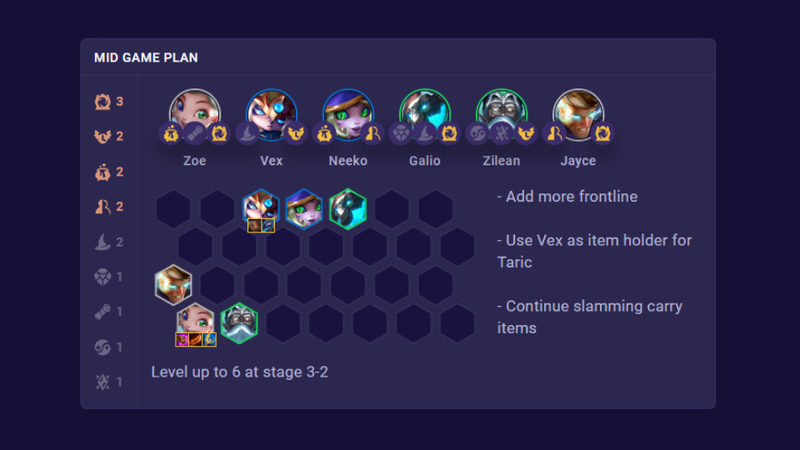Click the yin-yang trait icon in sidebar
Viewport: 800px width, 450px height.
(103, 347)
